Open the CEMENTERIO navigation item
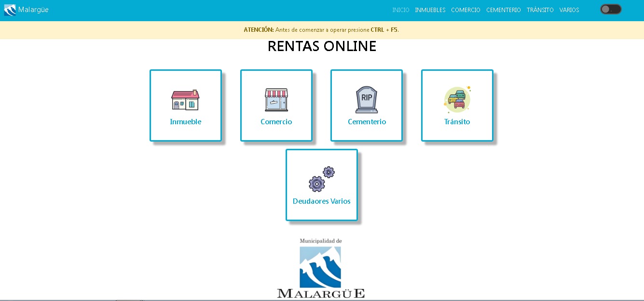 click(x=503, y=10)
